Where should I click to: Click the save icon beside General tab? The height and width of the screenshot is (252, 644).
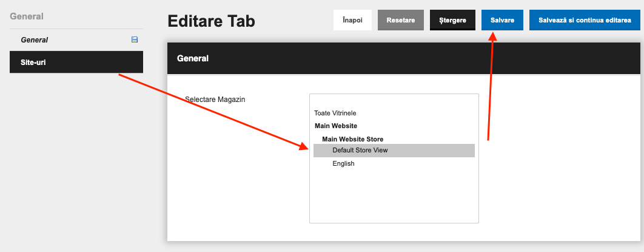pyautogui.click(x=134, y=39)
